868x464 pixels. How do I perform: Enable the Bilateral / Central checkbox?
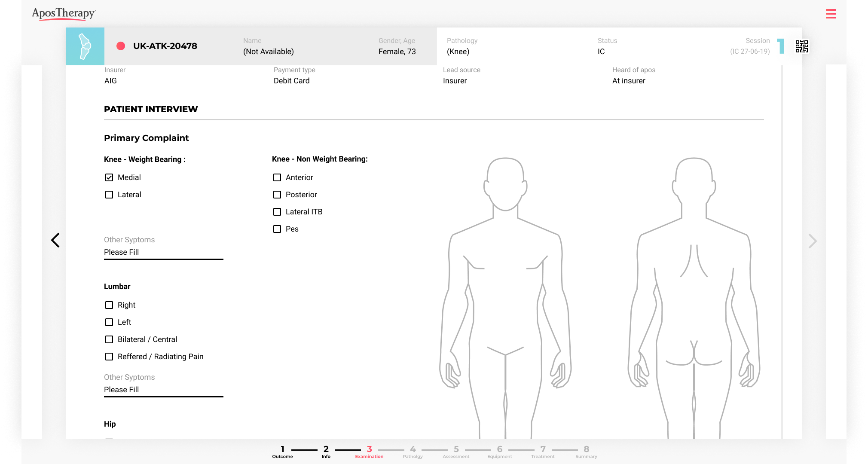[x=109, y=339]
